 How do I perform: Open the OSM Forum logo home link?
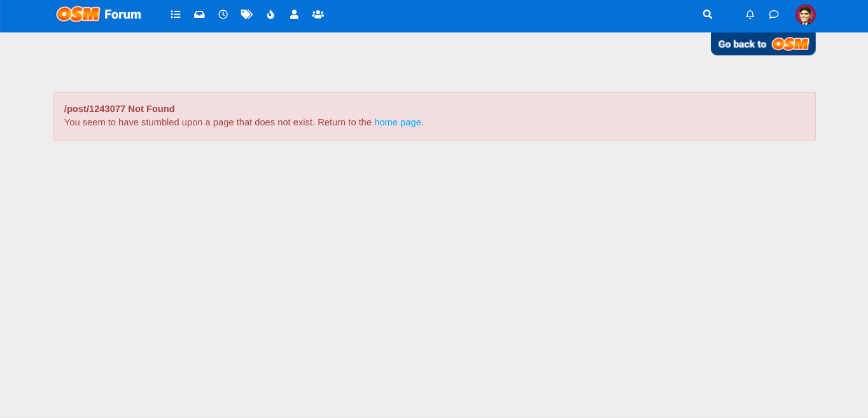[x=99, y=14]
